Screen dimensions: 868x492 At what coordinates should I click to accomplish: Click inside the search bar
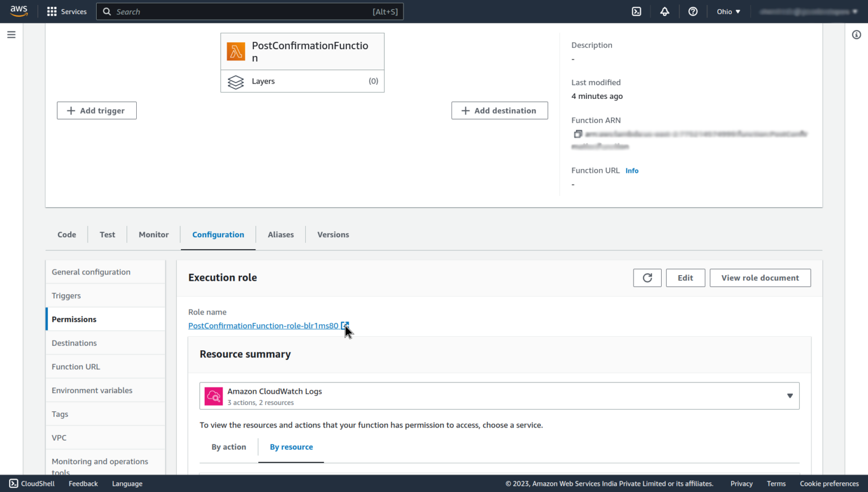(249, 11)
